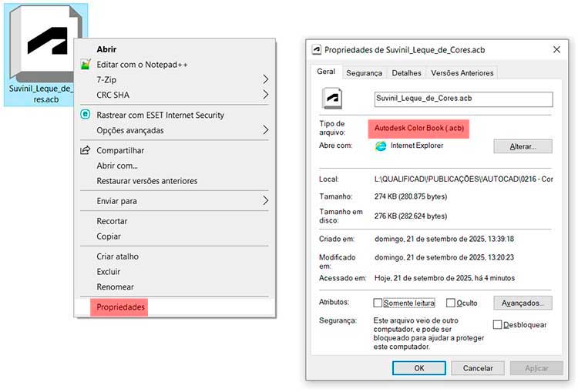
Task: Click the file name input field
Action: 463,99
